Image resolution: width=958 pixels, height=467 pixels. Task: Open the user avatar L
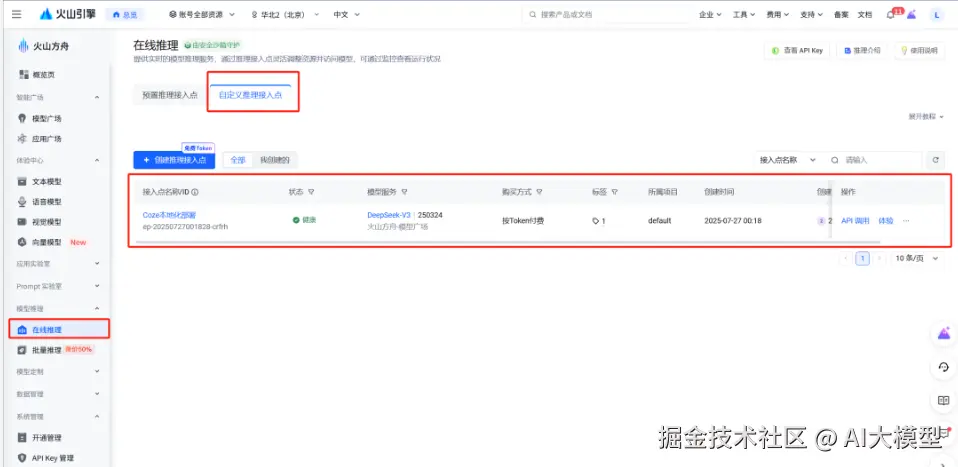tap(937, 15)
